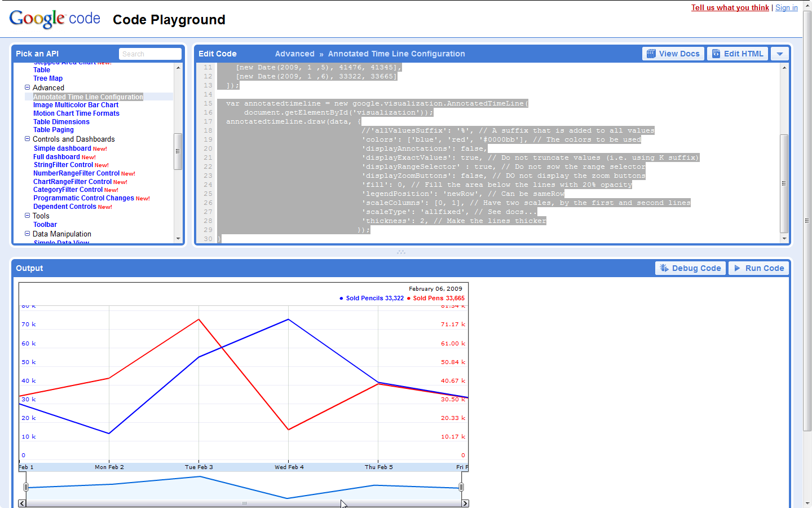The width and height of the screenshot is (812, 508).
Task: Open the Dependent Controls sample
Action: tap(65, 207)
